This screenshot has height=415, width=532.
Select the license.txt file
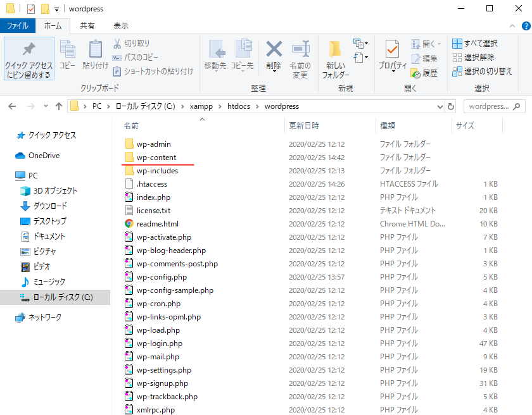coord(148,211)
